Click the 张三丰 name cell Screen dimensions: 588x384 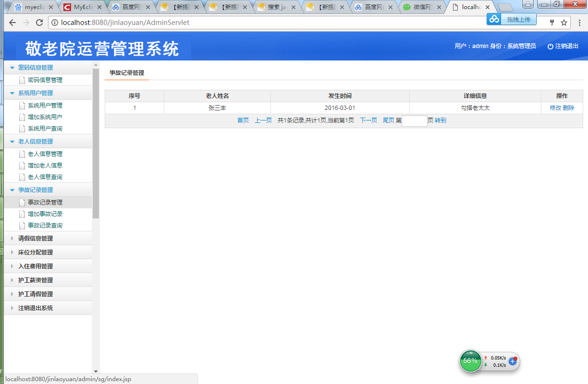217,108
